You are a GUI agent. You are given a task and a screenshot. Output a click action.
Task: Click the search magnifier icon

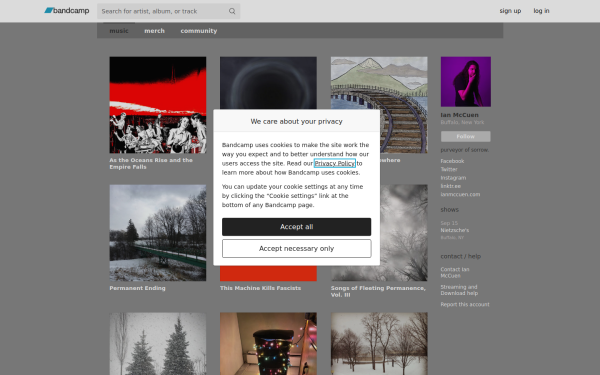pyautogui.click(x=232, y=11)
